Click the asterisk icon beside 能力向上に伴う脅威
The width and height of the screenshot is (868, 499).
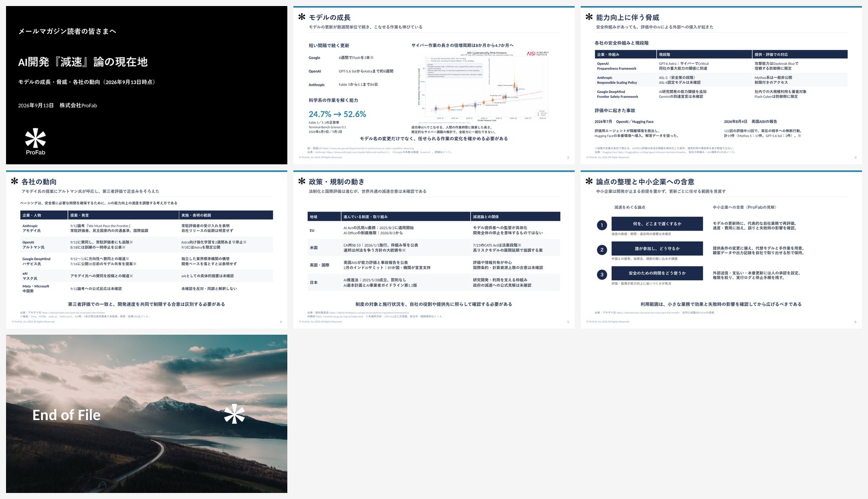click(x=589, y=17)
